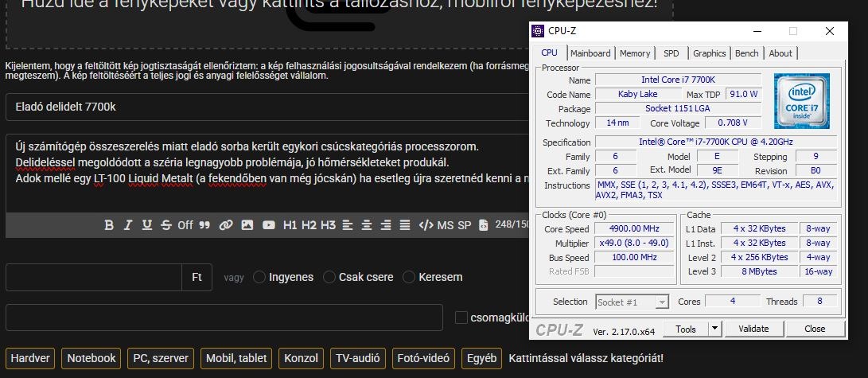Screen dimensions: 868x378
Task: Click the empty location field beside csomagküldés
Action: (224, 318)
